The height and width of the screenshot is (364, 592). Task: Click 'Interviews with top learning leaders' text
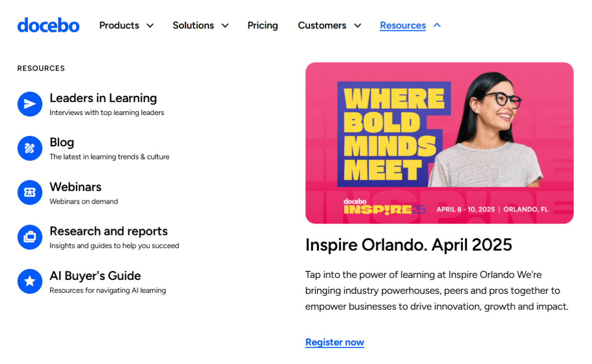click(107, 113)
